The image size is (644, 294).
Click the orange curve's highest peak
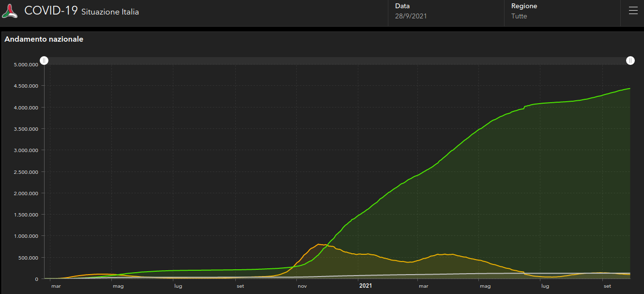319,244
